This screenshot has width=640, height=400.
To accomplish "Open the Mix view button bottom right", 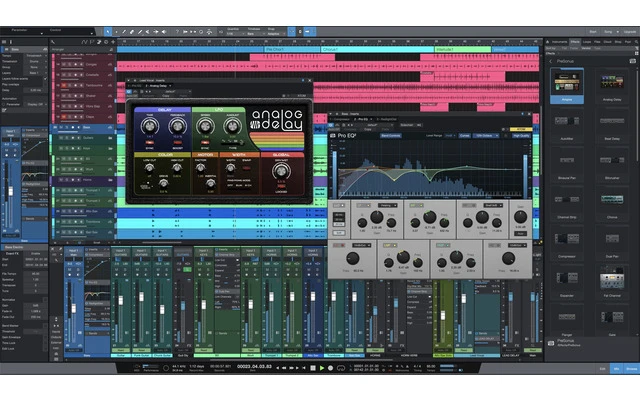I will (617, 369).
